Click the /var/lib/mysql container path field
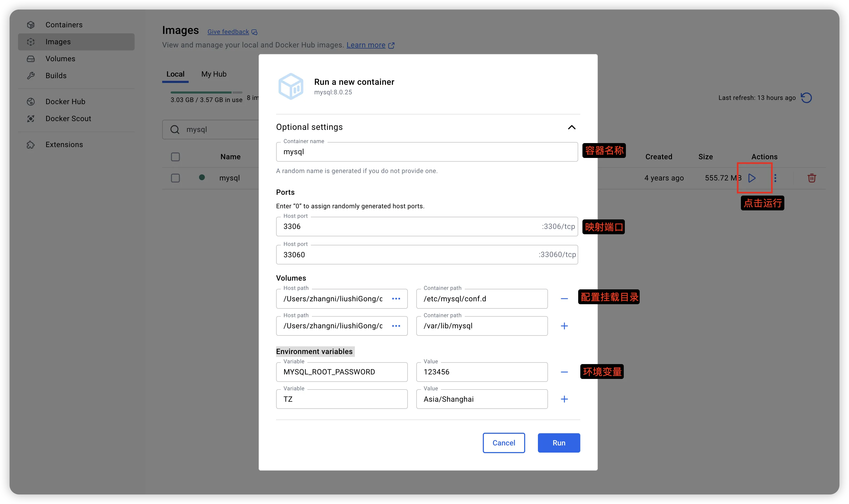Viewport: 849px width, 504px height. (482, 326)
